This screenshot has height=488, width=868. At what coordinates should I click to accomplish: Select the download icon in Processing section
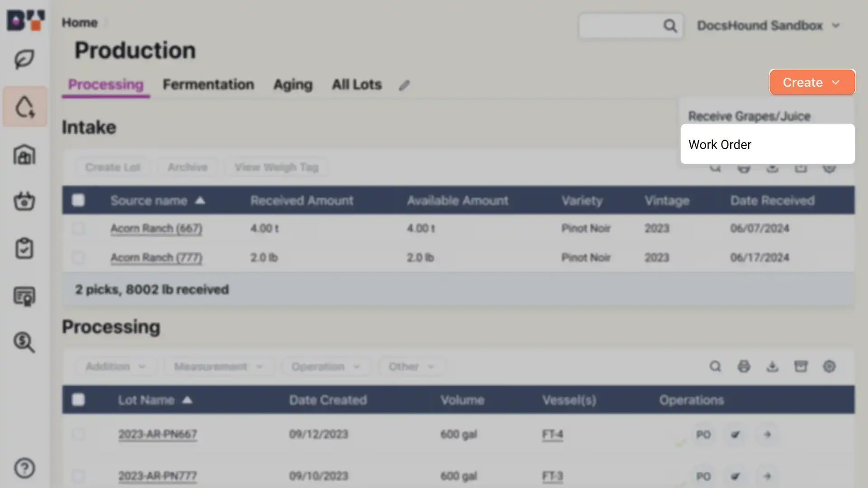tap(773, 366)
